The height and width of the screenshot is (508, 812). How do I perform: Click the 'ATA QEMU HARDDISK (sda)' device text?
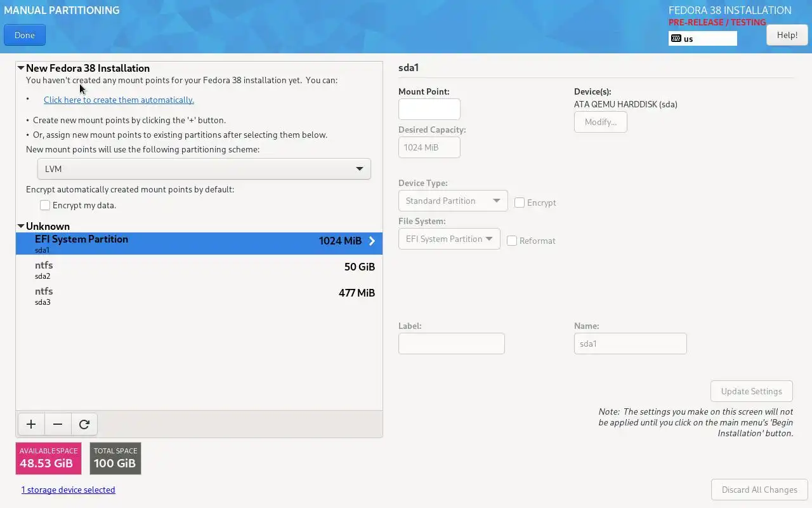(625, 104)
